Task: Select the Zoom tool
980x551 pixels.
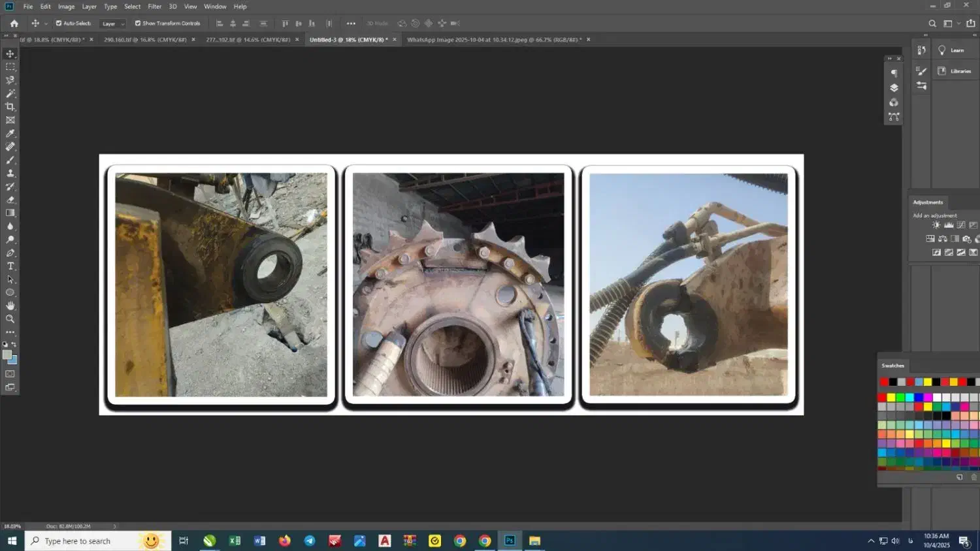Action: (10, 319)
